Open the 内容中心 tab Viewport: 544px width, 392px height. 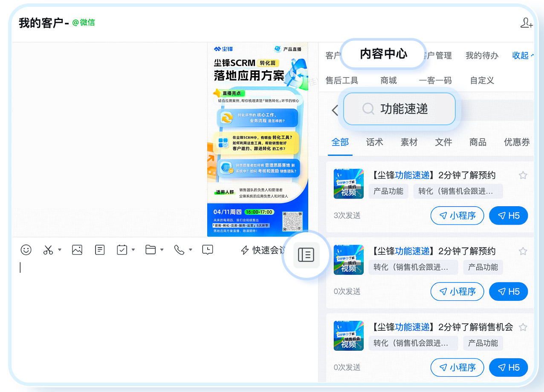click(383, 54)
